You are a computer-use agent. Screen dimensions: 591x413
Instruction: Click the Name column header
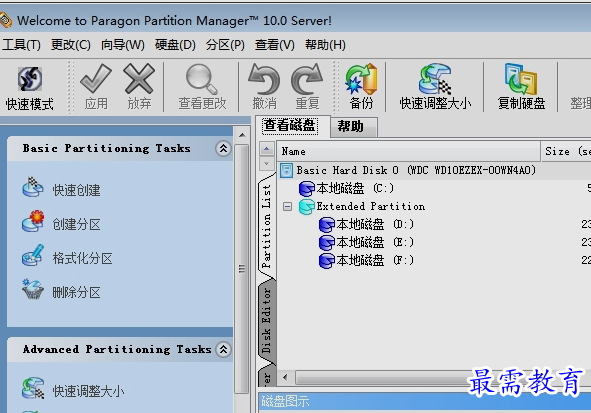tap(409, 151)
